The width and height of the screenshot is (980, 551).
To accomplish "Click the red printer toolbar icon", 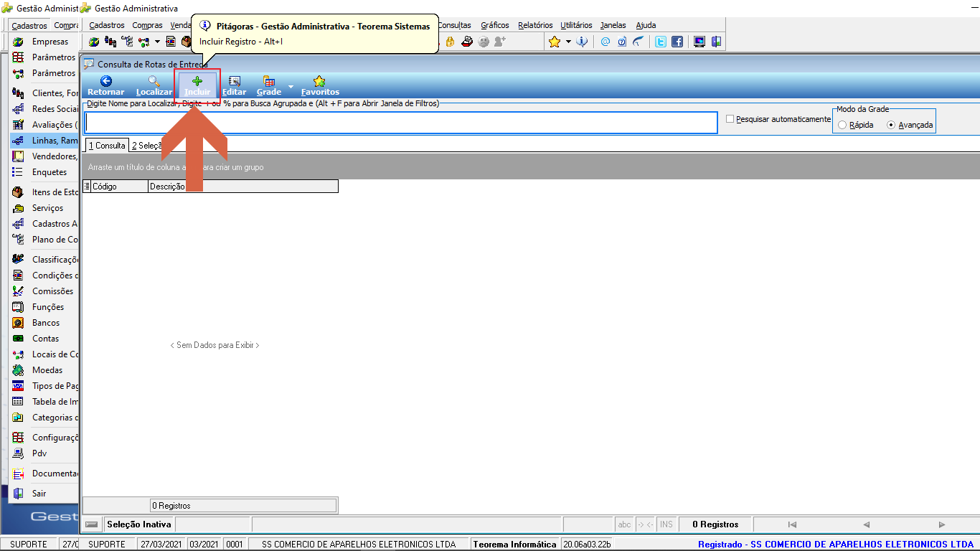I will (x=467, y=42).
